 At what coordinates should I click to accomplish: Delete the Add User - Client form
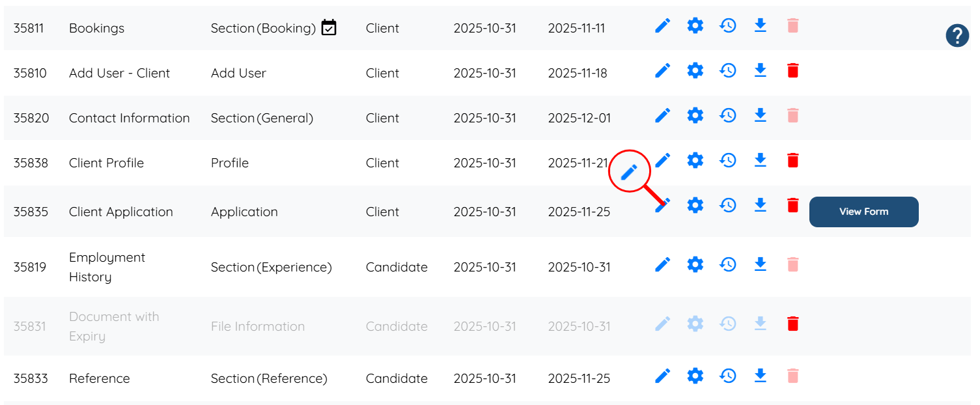coord(792,70)
